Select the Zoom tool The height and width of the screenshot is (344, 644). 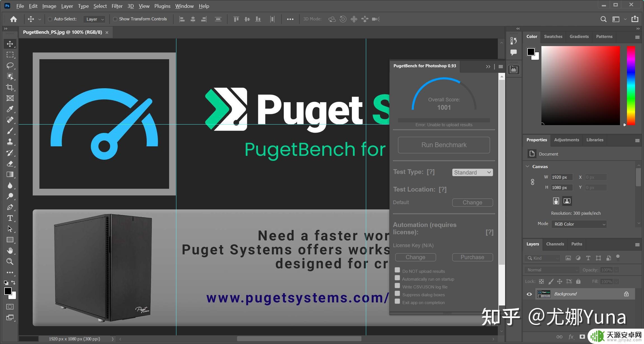click(x=10, y=262)
